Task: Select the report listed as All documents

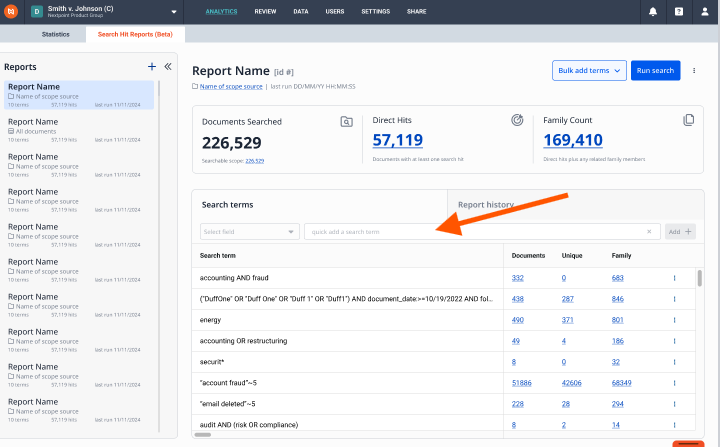Action: pyautogui.click(x=79, y=130)
